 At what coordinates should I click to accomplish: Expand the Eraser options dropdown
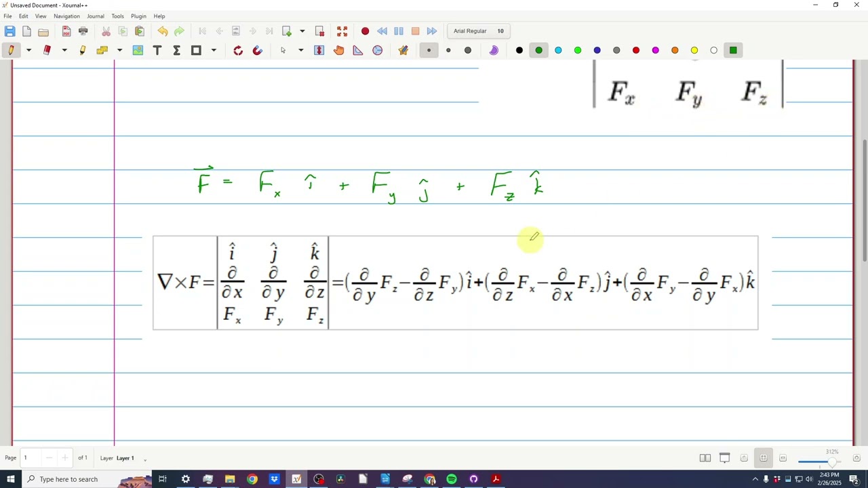tap(64, 50)
